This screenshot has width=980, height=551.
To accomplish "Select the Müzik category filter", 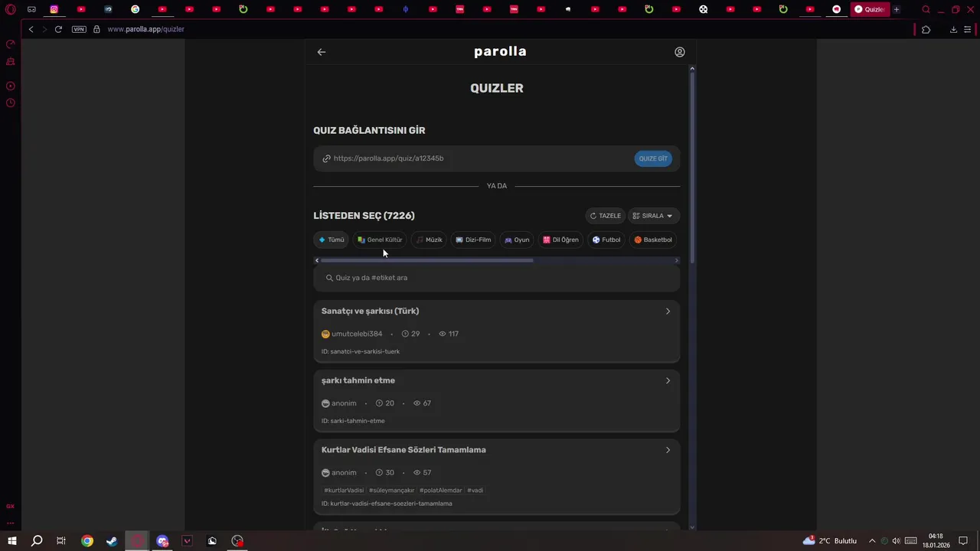I will tap(430, 240).
